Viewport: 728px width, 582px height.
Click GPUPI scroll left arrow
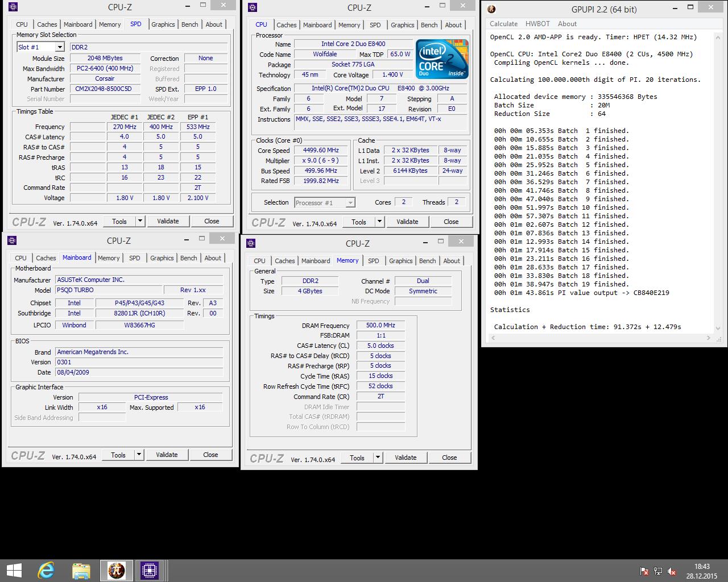(493, 338)
